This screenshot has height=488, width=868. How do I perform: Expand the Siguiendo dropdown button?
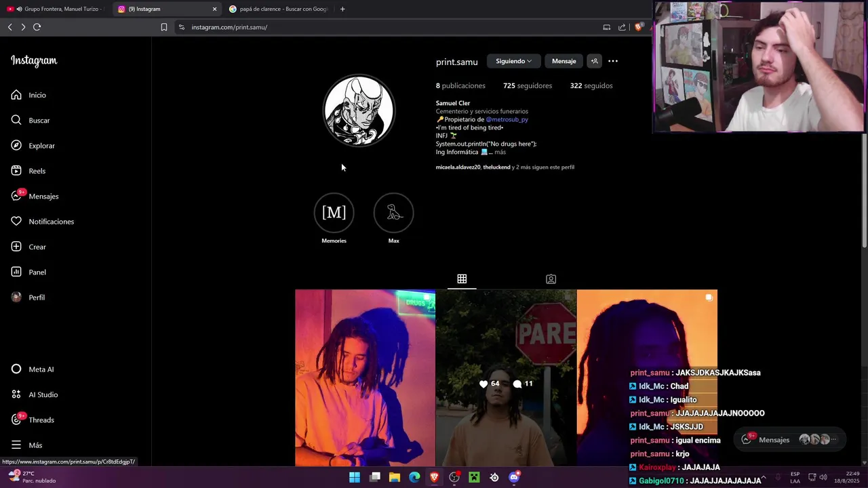click(x=513, y=61)
